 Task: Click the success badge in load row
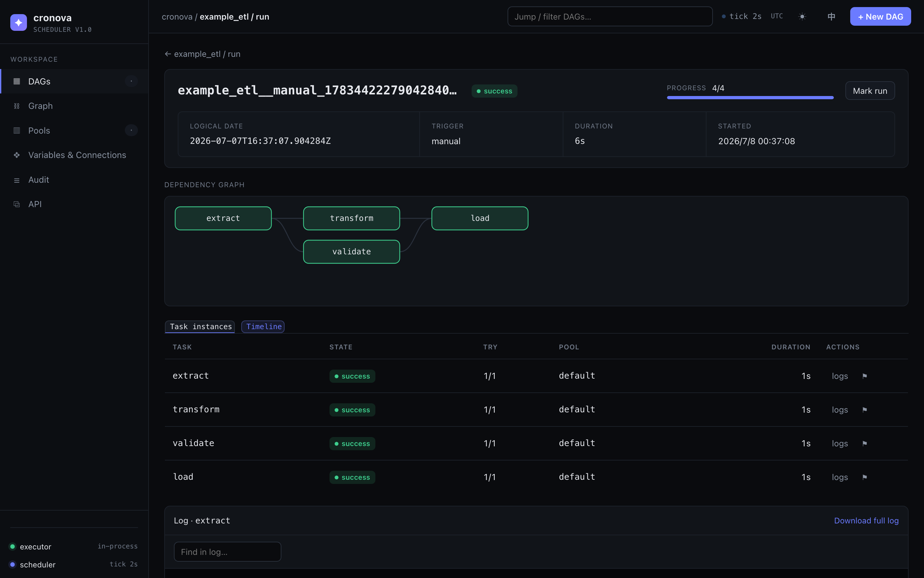[352, 477]
